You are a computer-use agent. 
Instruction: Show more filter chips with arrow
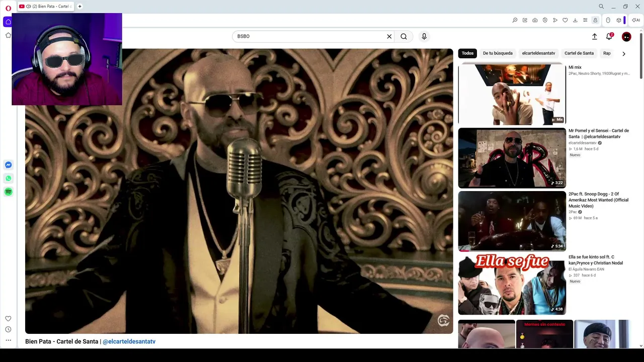point(624,53)
